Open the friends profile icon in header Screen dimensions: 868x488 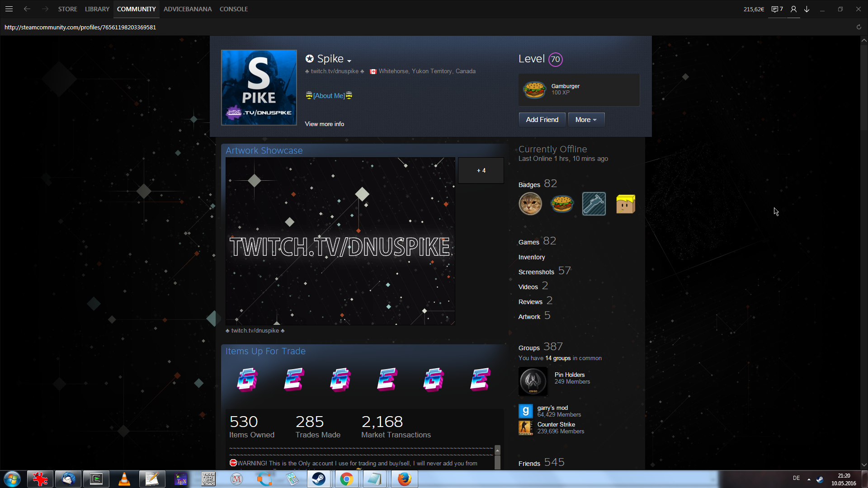pos(793,9)
